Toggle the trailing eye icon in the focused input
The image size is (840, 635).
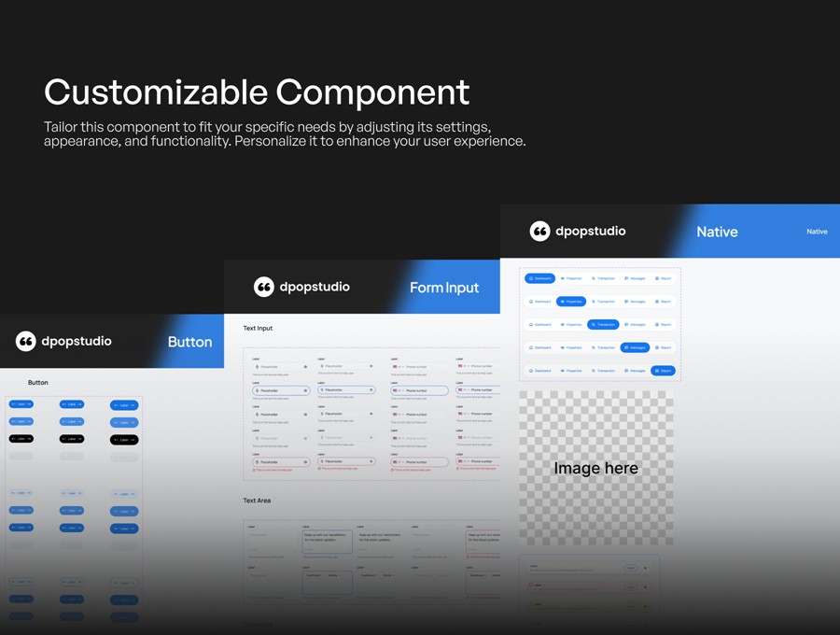tap(306, 389)
